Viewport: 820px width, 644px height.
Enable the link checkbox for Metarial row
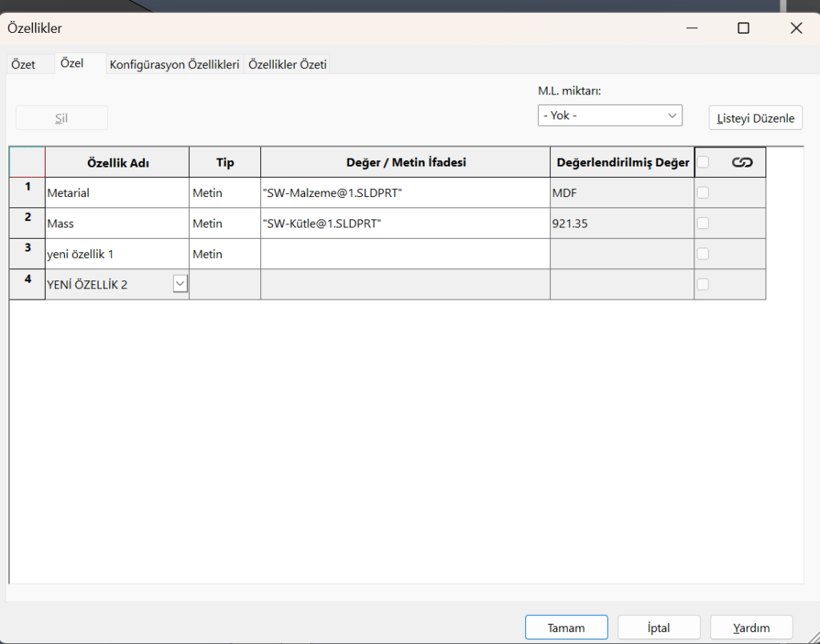(703, 193)
